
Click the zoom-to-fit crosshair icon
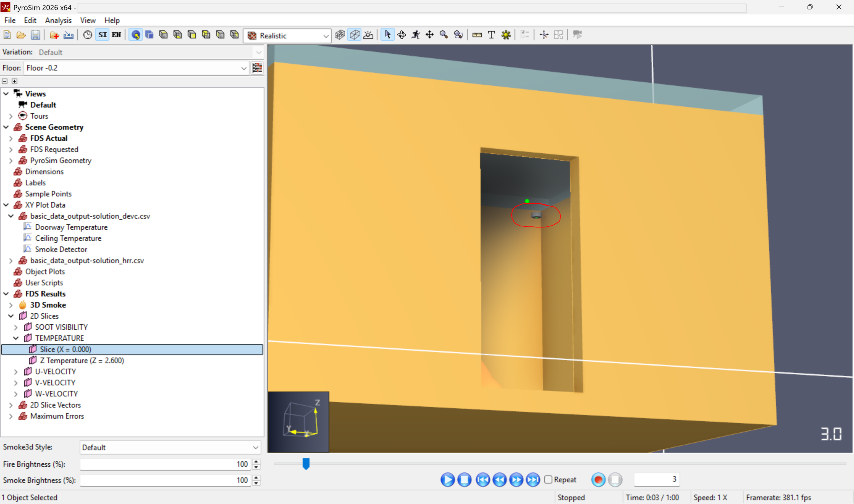coord(544,35)
